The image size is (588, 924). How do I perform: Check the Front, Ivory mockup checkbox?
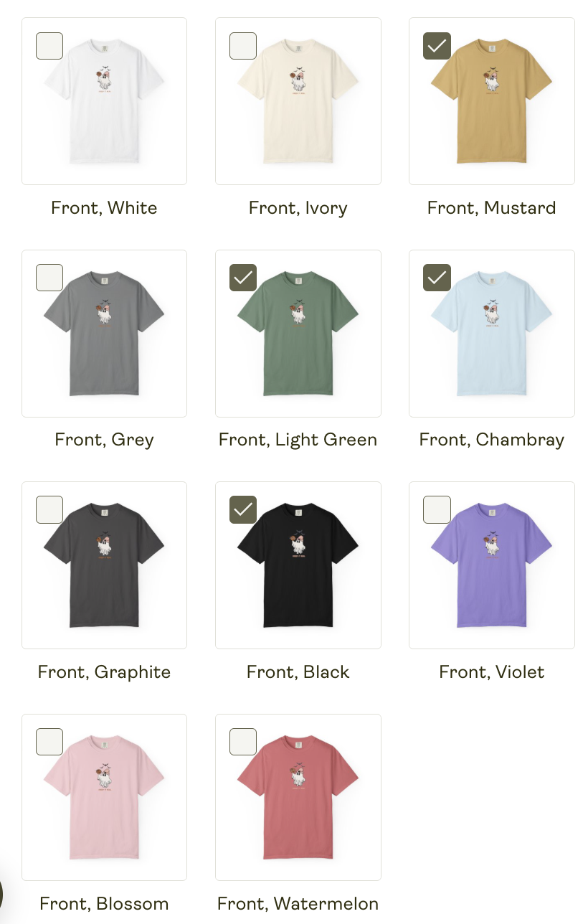[243, 46]
